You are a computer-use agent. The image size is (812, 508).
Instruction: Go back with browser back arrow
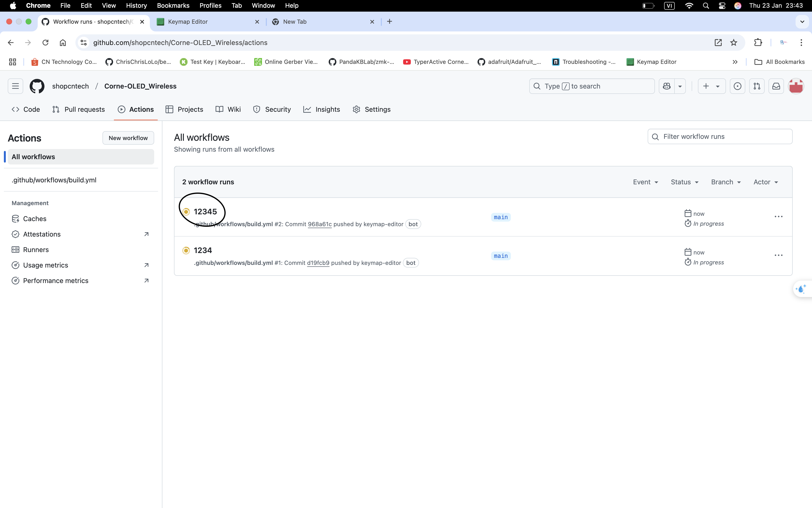[x=11, y=43]
